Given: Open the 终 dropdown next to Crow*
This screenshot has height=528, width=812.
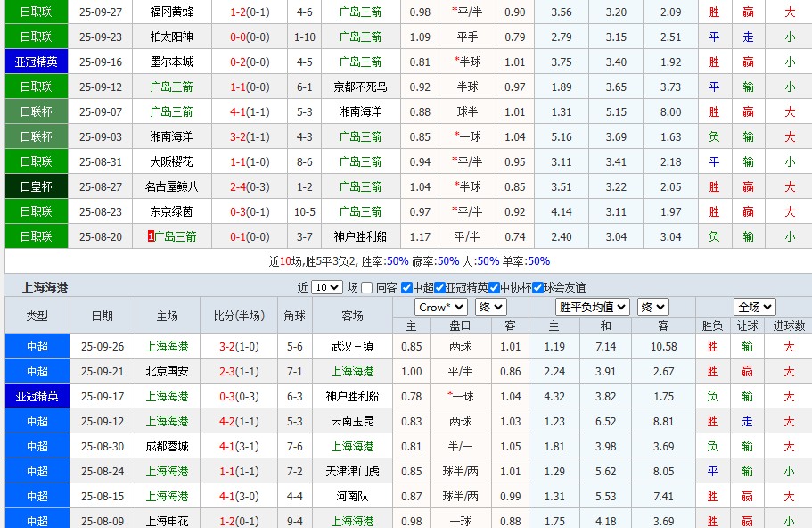Looking at the screenshot, I should (x=488, y=306).
